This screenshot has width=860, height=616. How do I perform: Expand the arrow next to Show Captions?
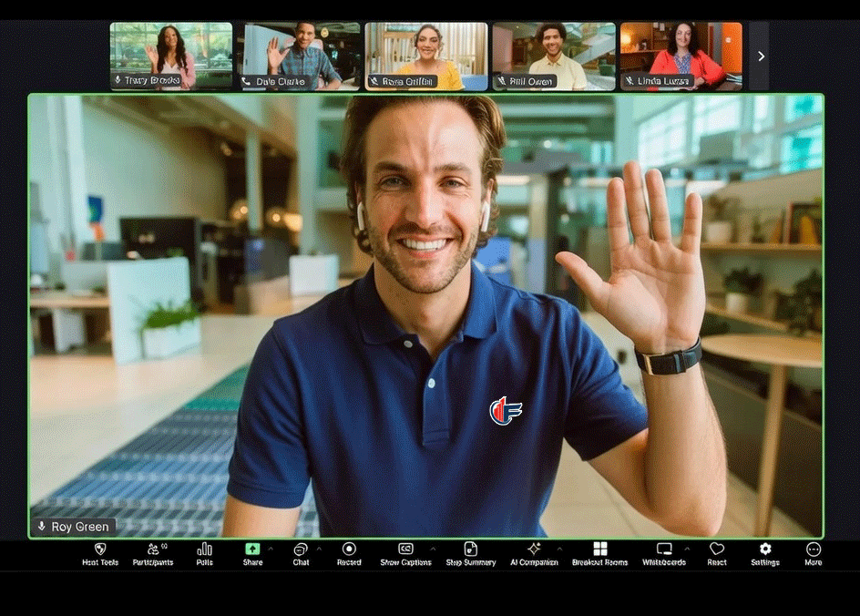coord(433,549)
